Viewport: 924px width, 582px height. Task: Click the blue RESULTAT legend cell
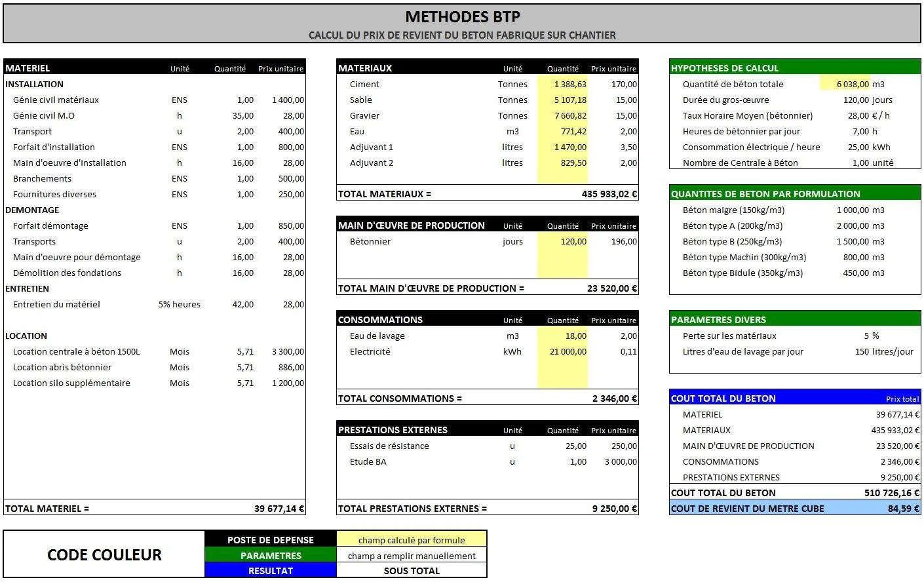(270, 571)
